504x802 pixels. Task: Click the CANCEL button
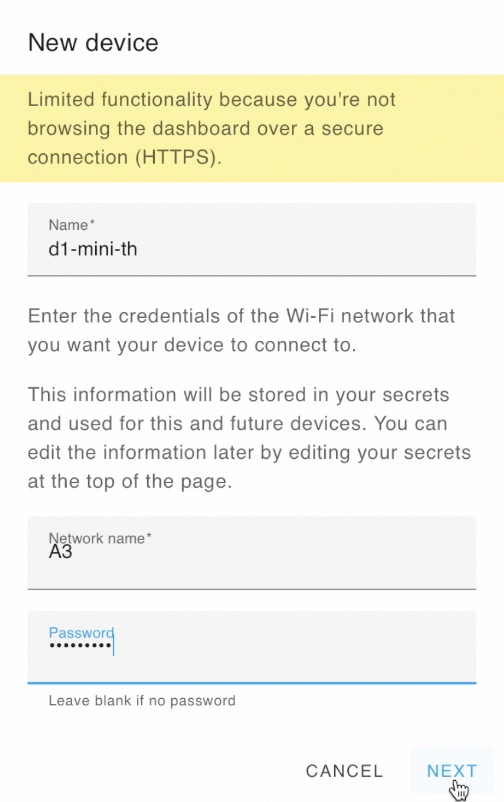344,771
